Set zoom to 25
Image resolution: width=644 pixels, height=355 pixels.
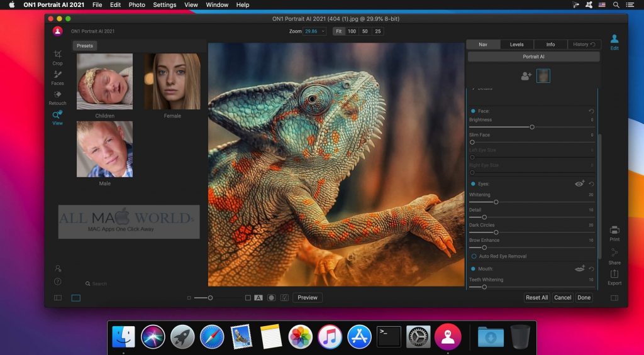pos(378,31)
